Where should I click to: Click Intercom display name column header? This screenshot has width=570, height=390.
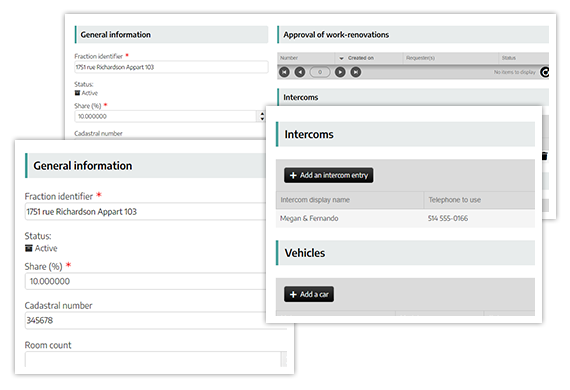pos(350,200)
